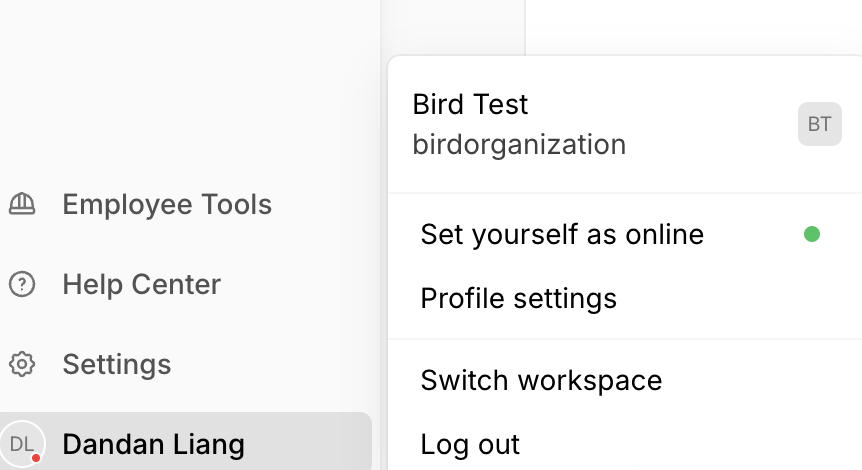Click the Settings gear icon
The image size is (862, 470).
(x=22, y=364)
